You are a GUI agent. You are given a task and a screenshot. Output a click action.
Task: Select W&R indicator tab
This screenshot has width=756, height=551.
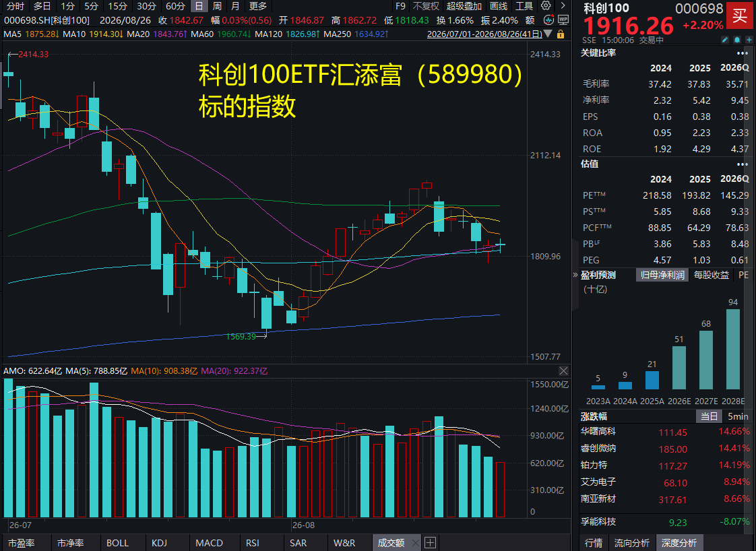pyautogui.click(x=344, y=543)
